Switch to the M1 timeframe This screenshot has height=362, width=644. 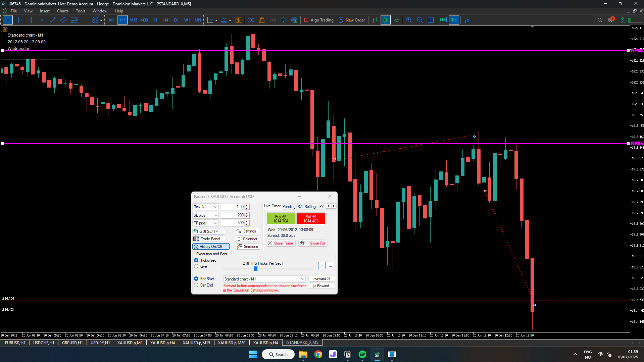112,20
